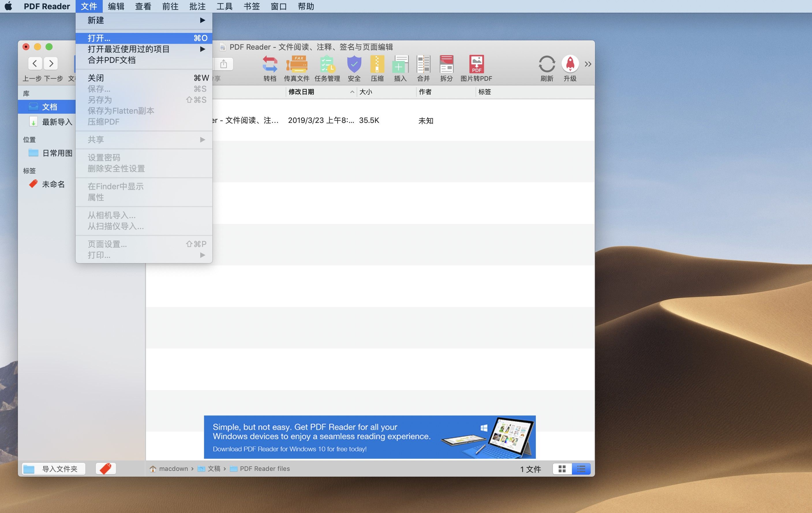Open the 前往 menu

point(170,6)
